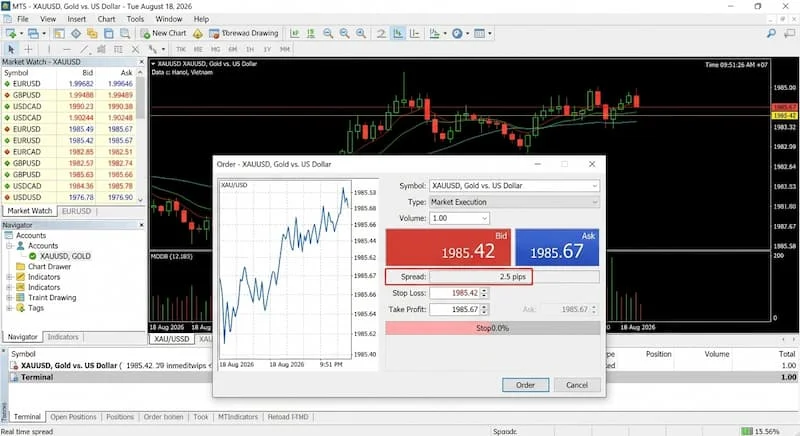Select Chart Drawer folder in Navigator
Image resolution: width=800 pixels, height=436 pixels.
point(44,267)
